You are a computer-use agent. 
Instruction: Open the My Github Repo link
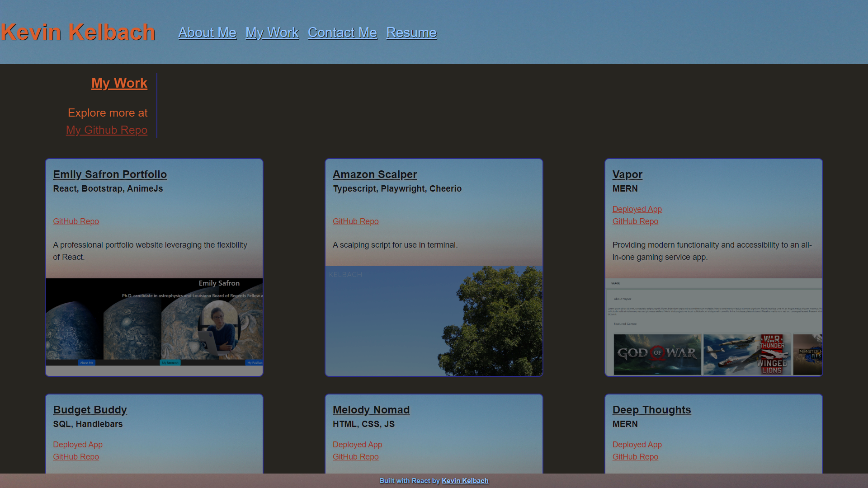107,130
